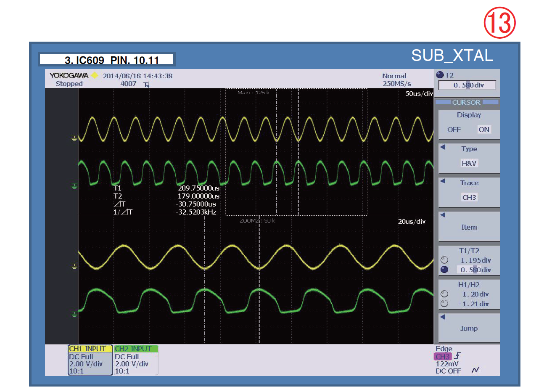This screenshot has height=392, width=544.
Task: Click the 3. IC609 PIN. 10.11 title box
Action: point(106,59)
